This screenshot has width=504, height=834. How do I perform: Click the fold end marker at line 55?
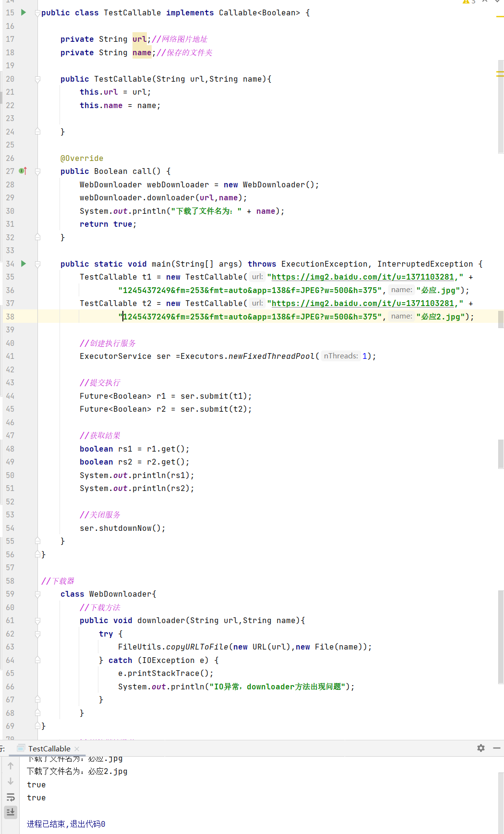point(37,540)
